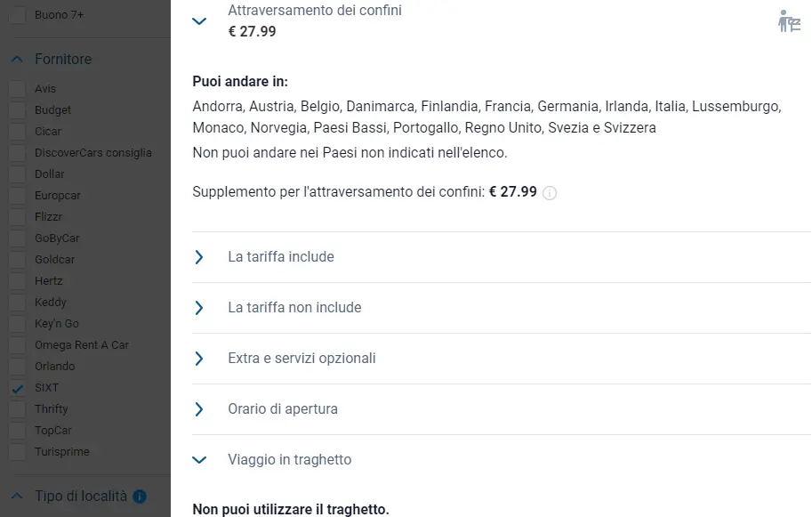Check the Turisprime supplier checkbox
812x517 pixels.
point(17,452)
